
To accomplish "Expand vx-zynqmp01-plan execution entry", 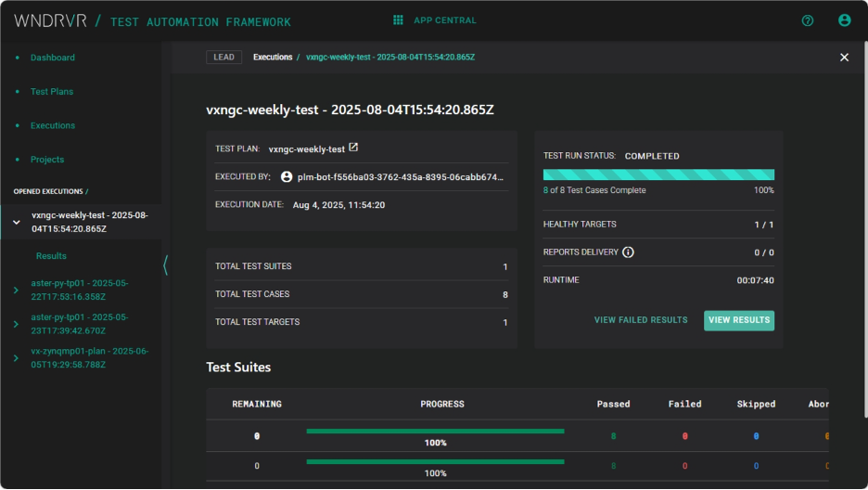I will pos(16,358).
